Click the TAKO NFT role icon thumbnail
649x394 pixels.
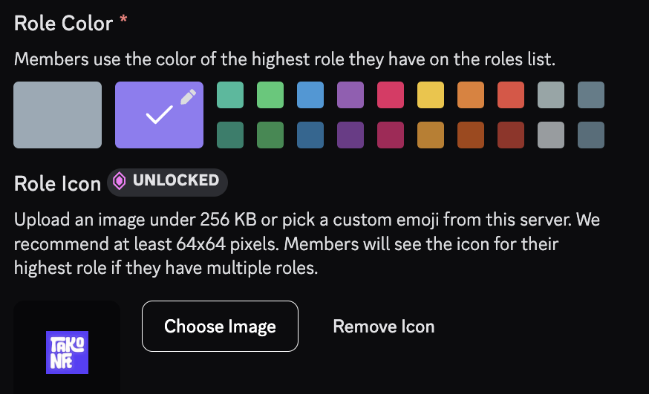[67, 352]
